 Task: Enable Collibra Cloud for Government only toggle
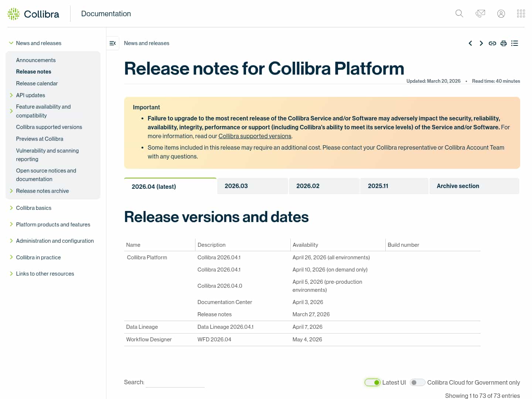point(417,382)
